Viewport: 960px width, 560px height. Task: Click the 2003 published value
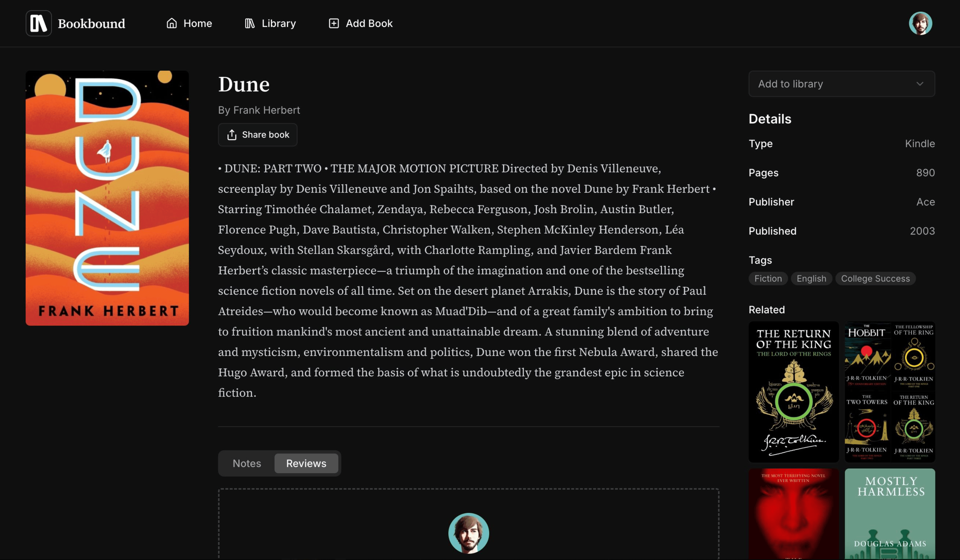tap(922, 231)
